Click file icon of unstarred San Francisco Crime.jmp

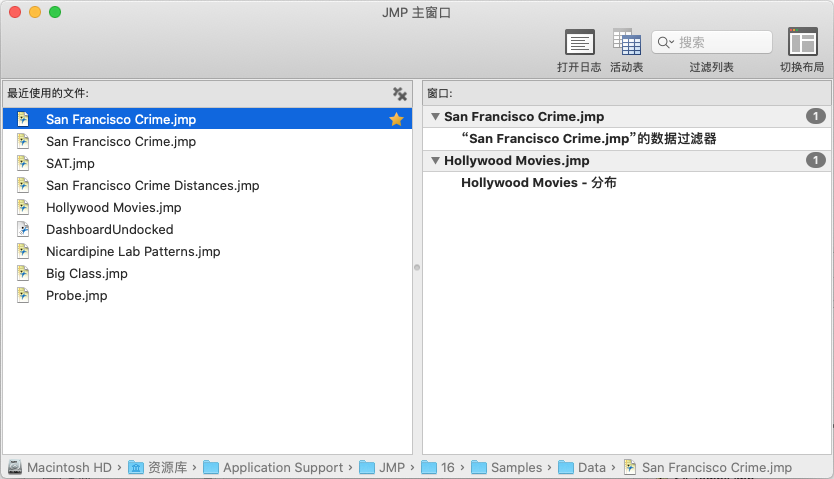pos(23,141)
